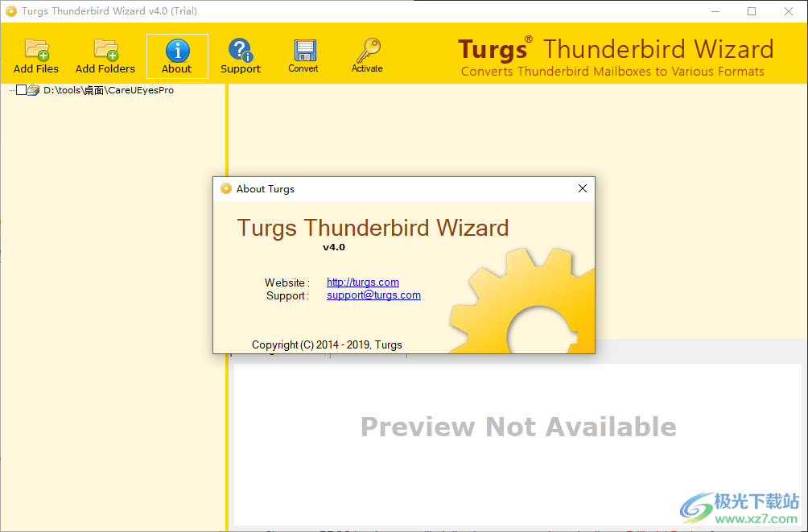This screenshot has width=808, height=532.
Task: Tick the CareUEyesPro folder checkbox
Action: click(x=21, y=90)
